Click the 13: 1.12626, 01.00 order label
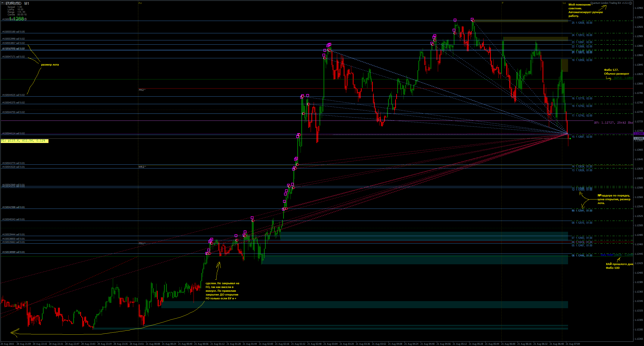Viewport: 644px width, 346px height. (582, 170)
